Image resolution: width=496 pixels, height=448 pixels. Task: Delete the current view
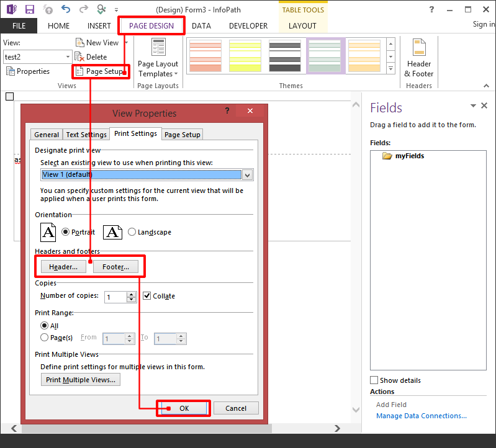tap(91, 57)
